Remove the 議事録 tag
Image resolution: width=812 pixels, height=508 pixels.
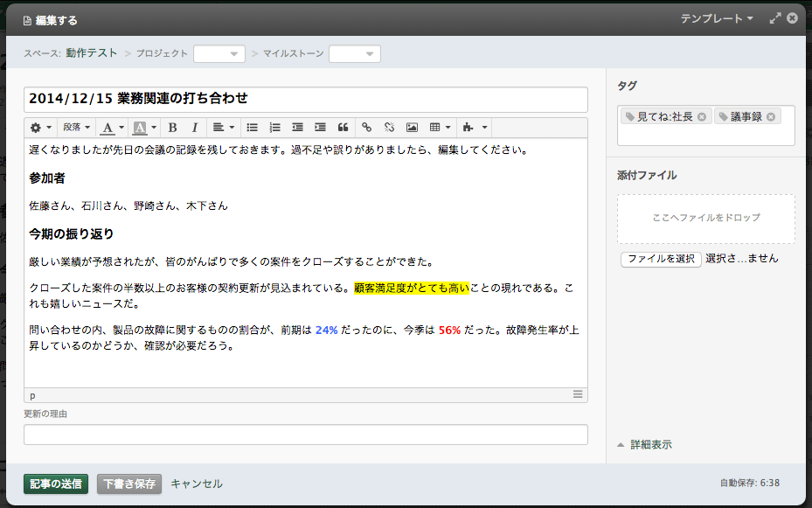click(771, 117)
